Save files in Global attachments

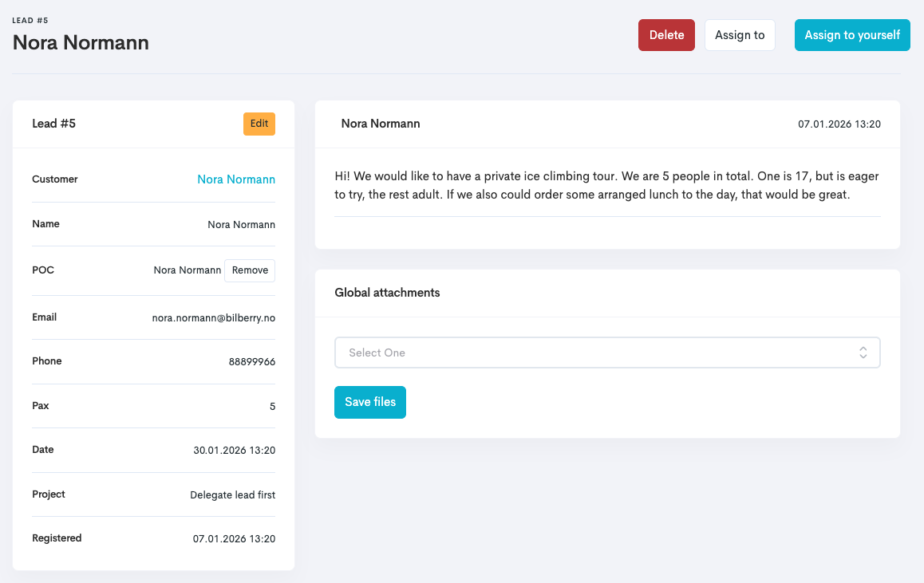pyautogui.click(x=370, y=402)
